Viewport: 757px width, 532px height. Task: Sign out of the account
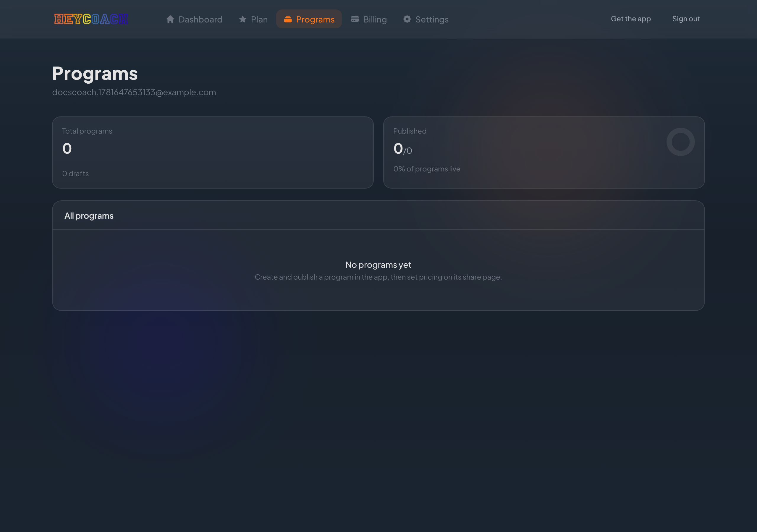(686, 19)
